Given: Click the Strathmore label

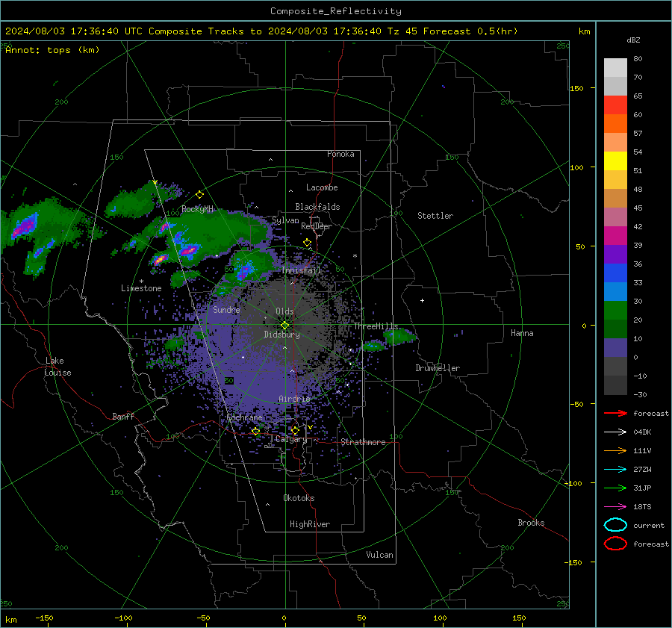Looking at the screenshot, I should click(364, 442).
